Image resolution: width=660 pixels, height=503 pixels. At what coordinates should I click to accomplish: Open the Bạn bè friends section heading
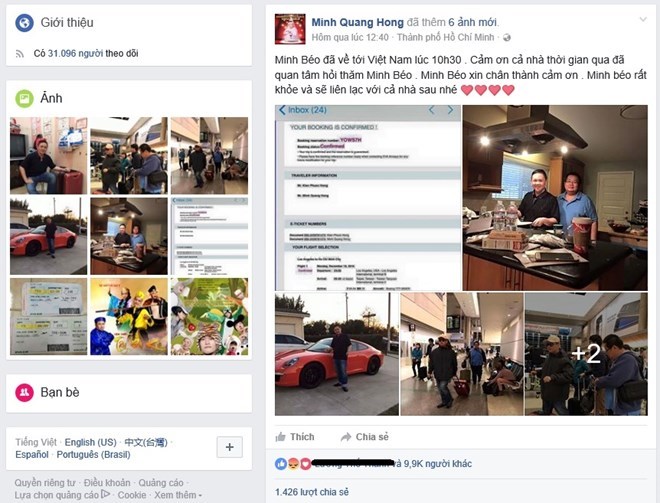(x=60, y=392)
